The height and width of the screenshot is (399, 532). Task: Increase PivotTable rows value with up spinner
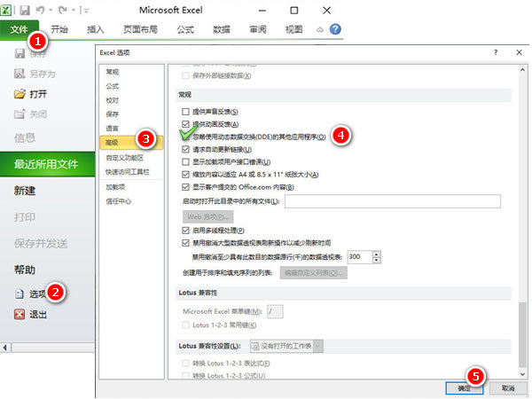[377, 254]
